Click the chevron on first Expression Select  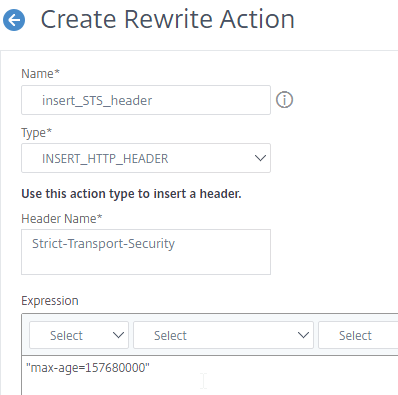click(x=118, y=335)
